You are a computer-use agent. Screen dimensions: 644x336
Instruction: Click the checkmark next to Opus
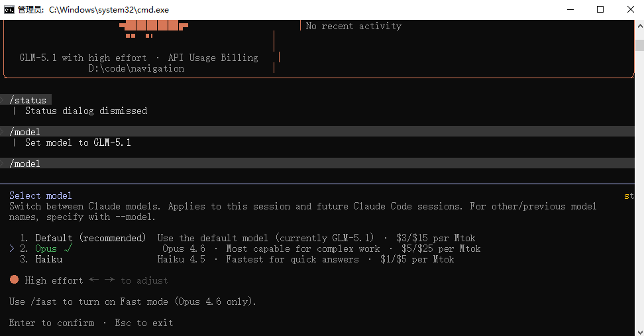[x=68, y=249]
